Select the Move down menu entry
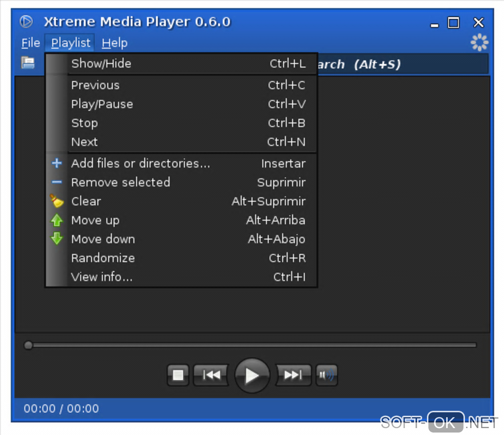This screenshot has width=504, height=435. coord(181,239)
